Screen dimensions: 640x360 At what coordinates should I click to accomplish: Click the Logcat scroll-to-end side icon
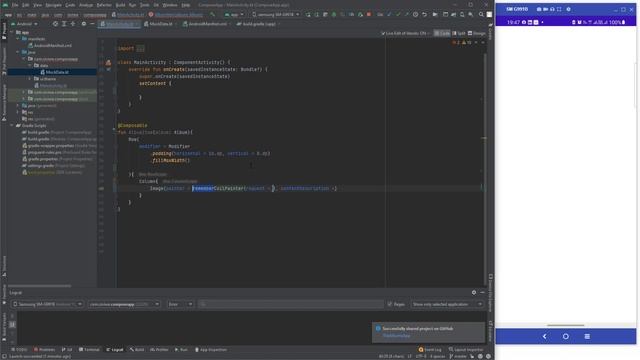pyautogui.click(x=12, y=324)
